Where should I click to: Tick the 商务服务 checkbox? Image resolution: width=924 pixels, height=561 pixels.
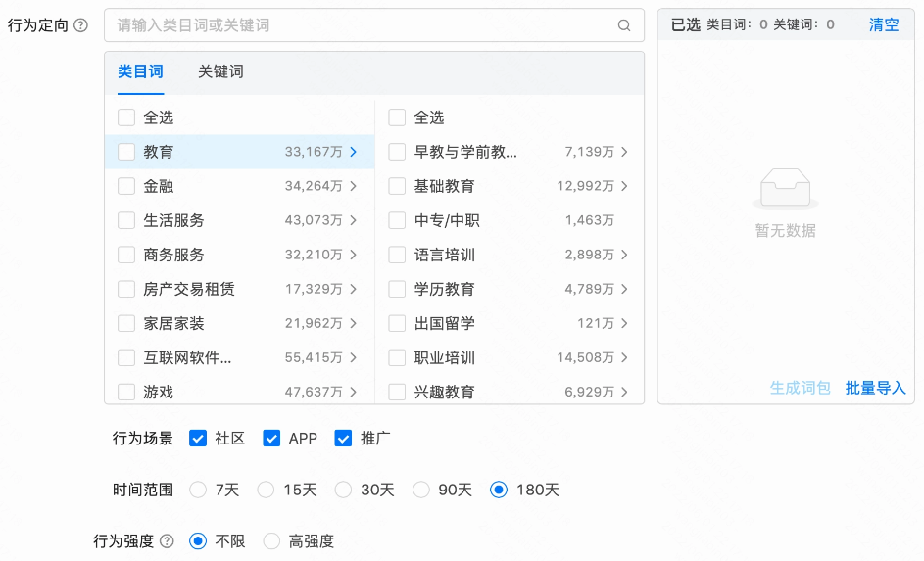tap(126, 255)
